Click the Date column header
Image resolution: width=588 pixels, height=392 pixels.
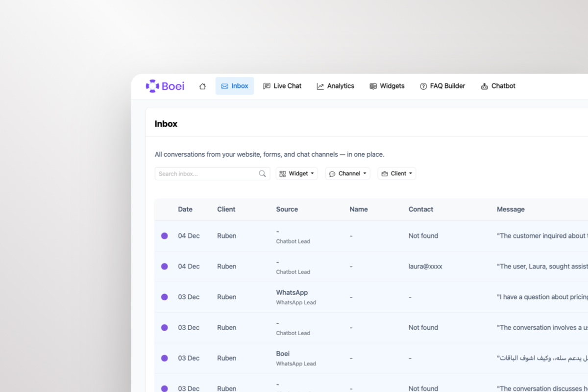(x=185, y=209)
